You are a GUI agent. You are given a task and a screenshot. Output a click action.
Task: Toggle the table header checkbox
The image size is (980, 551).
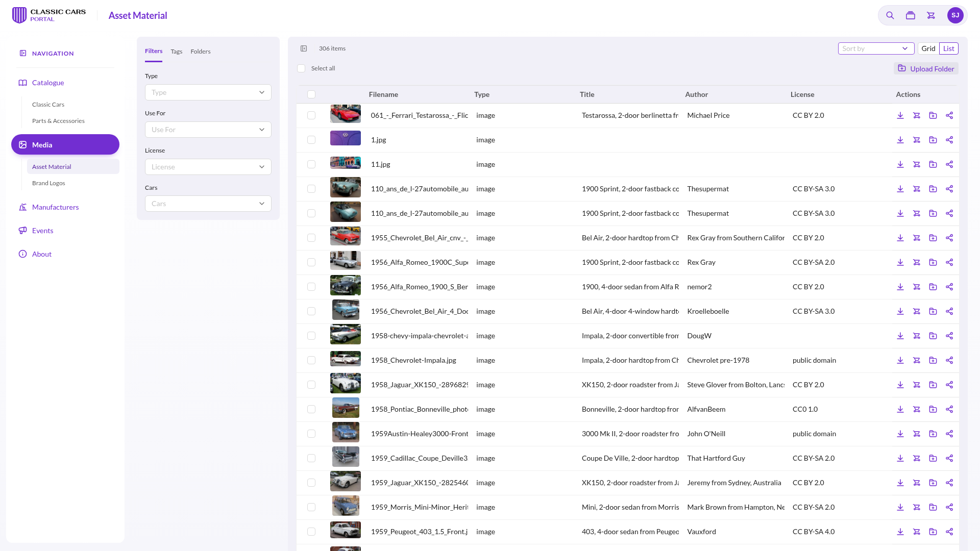pyautogui.click(x=311, y=94)
